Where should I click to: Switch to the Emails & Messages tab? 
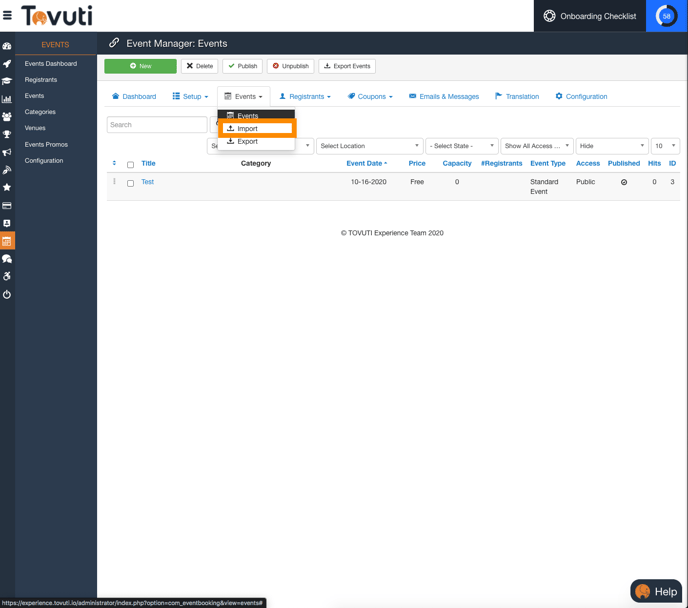[443, 97]
